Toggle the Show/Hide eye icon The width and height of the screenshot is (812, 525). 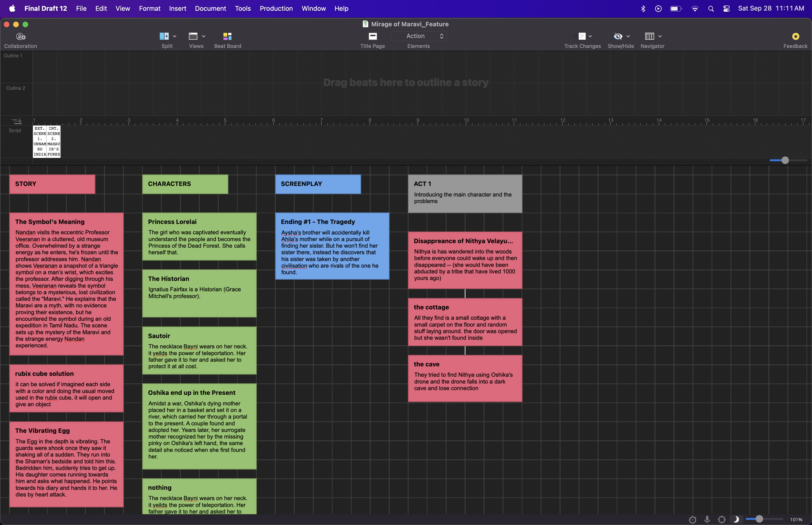pos(618,36)
